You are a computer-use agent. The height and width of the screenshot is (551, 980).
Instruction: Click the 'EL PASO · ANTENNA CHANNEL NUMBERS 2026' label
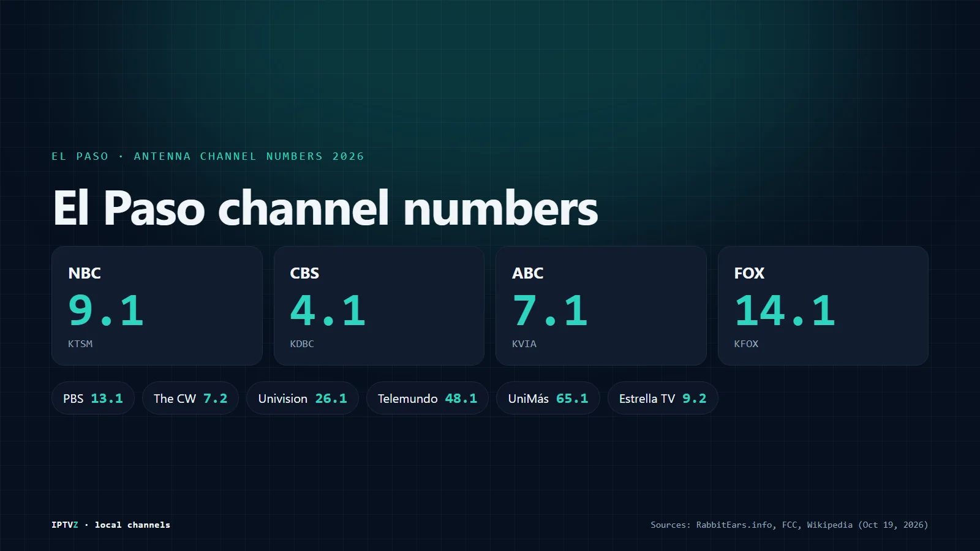tap(208, 156)
